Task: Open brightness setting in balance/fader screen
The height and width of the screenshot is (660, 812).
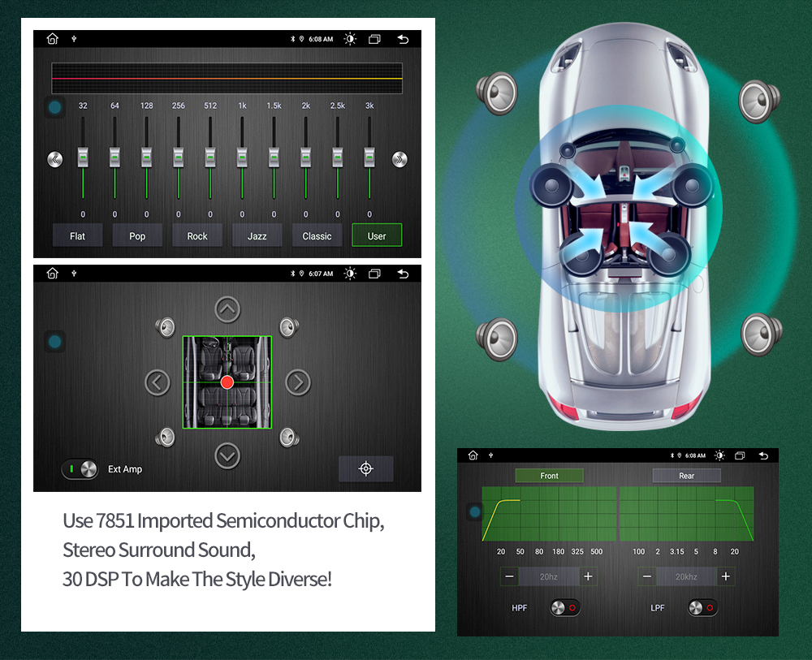Action: (x=350, y=274)
